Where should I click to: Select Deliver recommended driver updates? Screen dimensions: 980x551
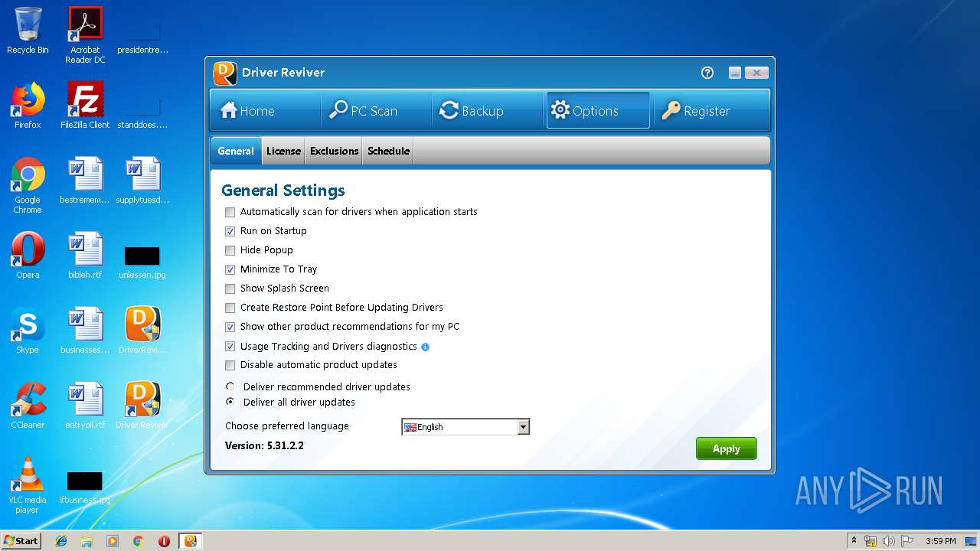pyautogui.click(x=230, y=386)
